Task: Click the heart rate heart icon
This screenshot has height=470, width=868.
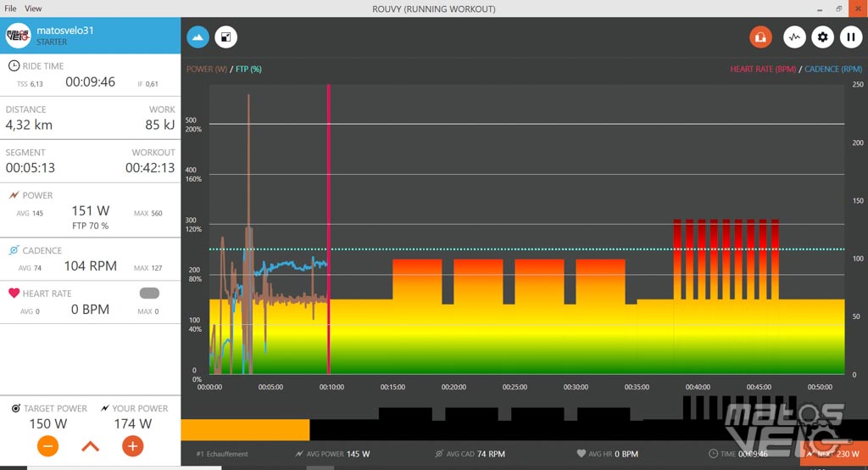Action: (14, 294)
